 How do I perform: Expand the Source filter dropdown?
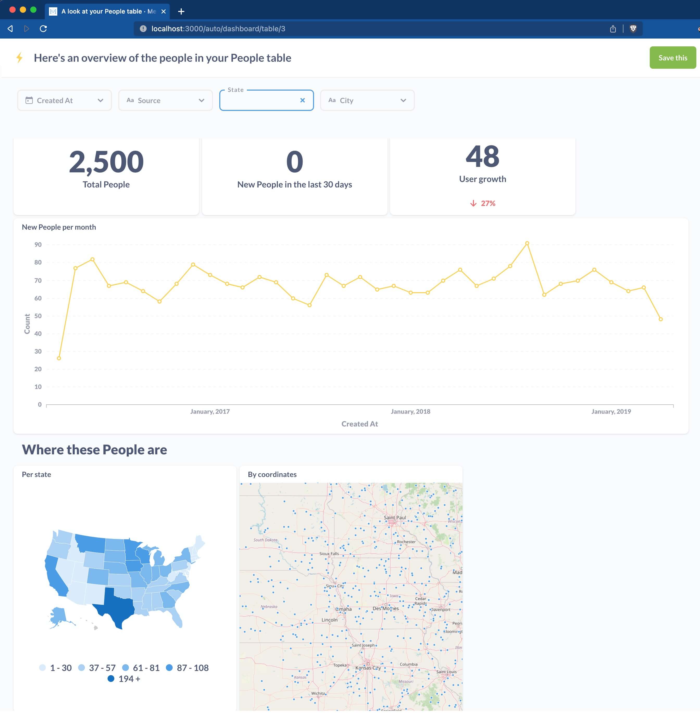tap(201, 100)
